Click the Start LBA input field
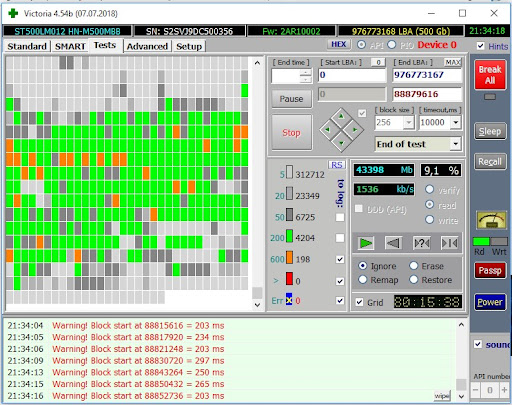The height and width of the screenshot is (405, 512). pyautogui.click(x=352, y=75)
